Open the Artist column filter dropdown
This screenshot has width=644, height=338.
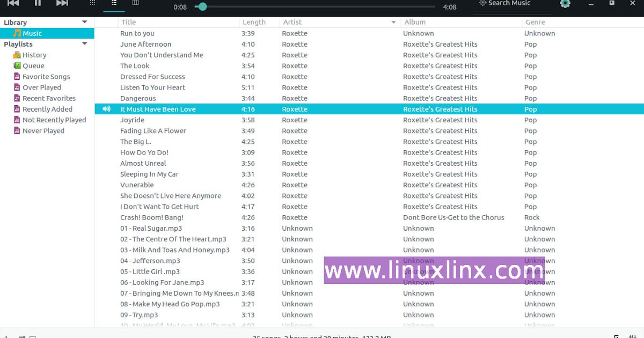coord(393,22)
